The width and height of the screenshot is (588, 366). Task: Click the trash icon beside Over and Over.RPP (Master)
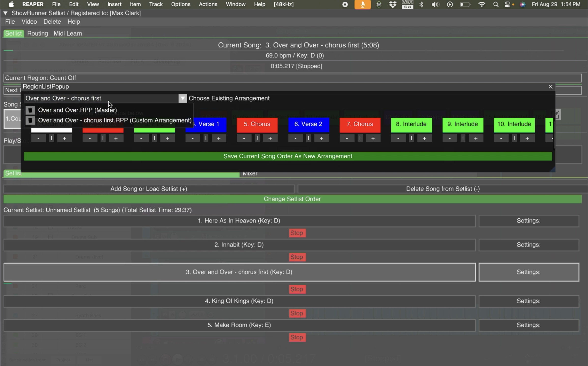(x=30, y=110)
